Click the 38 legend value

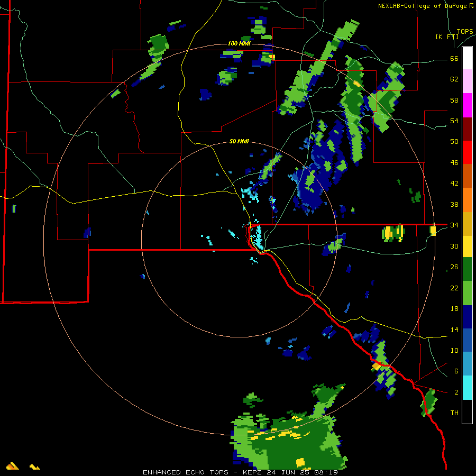[x=454, y=204]
